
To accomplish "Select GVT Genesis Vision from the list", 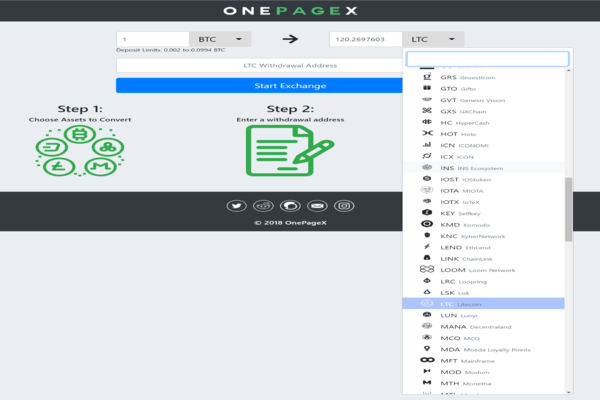I will (x=483, y=100).
